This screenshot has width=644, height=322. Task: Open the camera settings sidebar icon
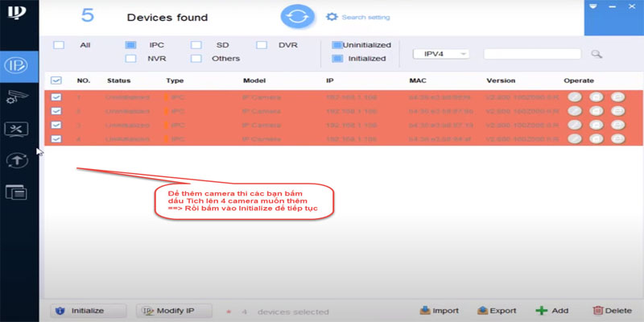(18, 97)
